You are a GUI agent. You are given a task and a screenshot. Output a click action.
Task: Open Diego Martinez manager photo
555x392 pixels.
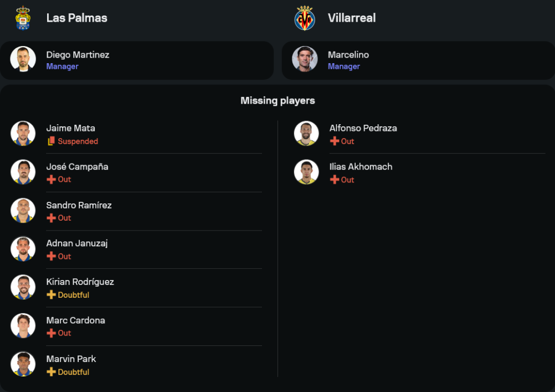click(23, 59)
